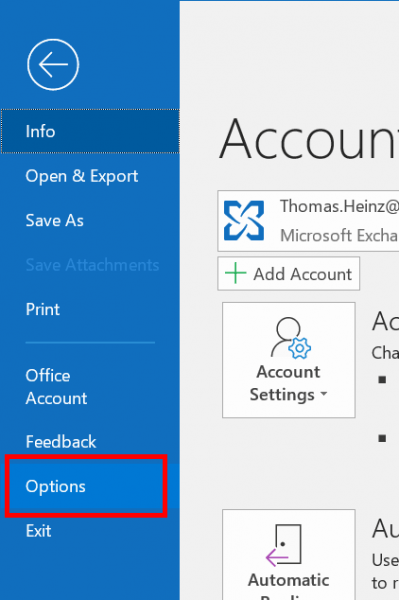Click the door-with-arrow Automatic Replies icon

(x=283, y=545)
